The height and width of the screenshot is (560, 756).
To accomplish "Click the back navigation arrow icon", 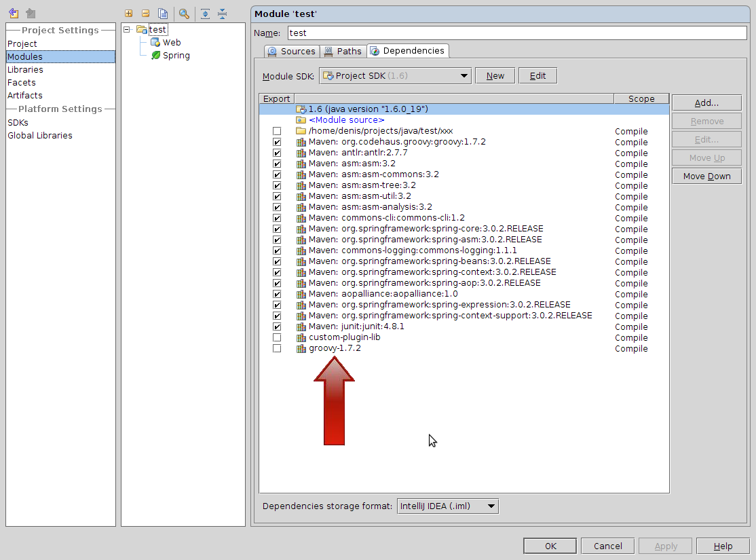I will 14,14.
